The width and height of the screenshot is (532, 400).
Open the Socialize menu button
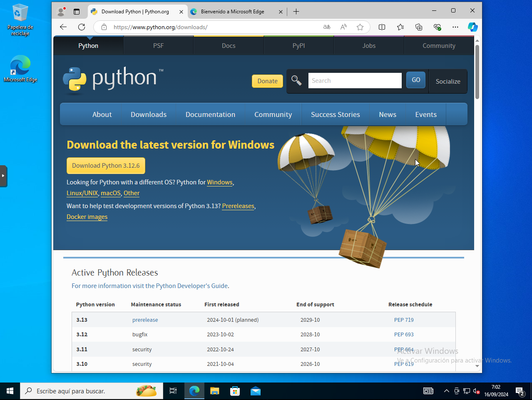pos(448,81)
